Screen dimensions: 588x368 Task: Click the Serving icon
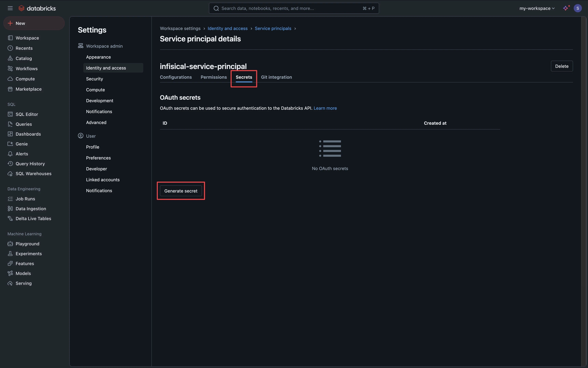[10, 283]
